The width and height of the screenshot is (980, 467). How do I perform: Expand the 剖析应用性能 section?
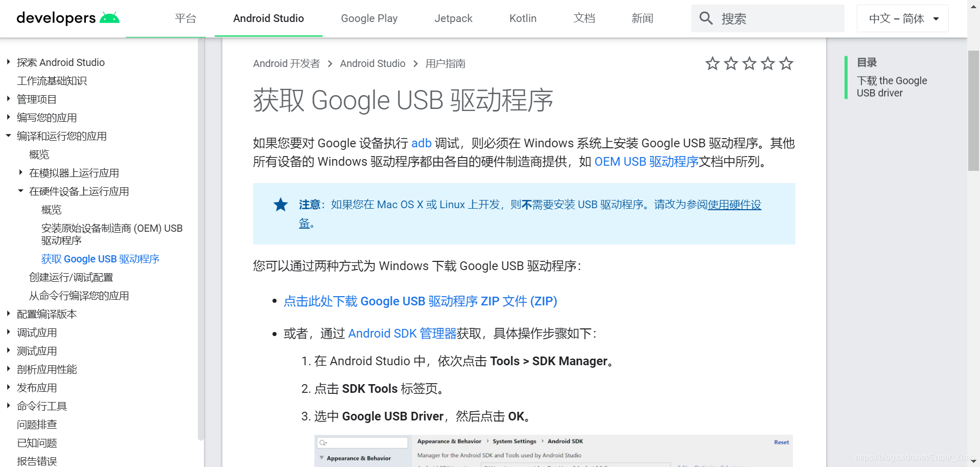tap(8, 369)
